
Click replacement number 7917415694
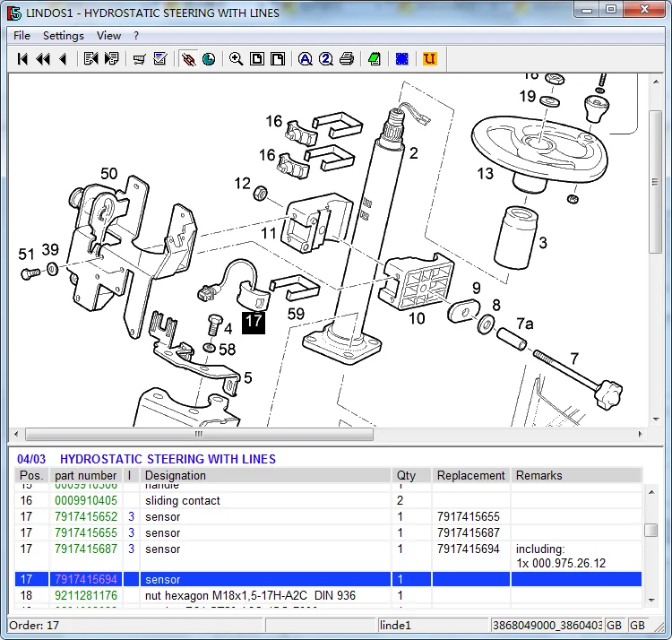pyautogui.click(x=469, y=549)
